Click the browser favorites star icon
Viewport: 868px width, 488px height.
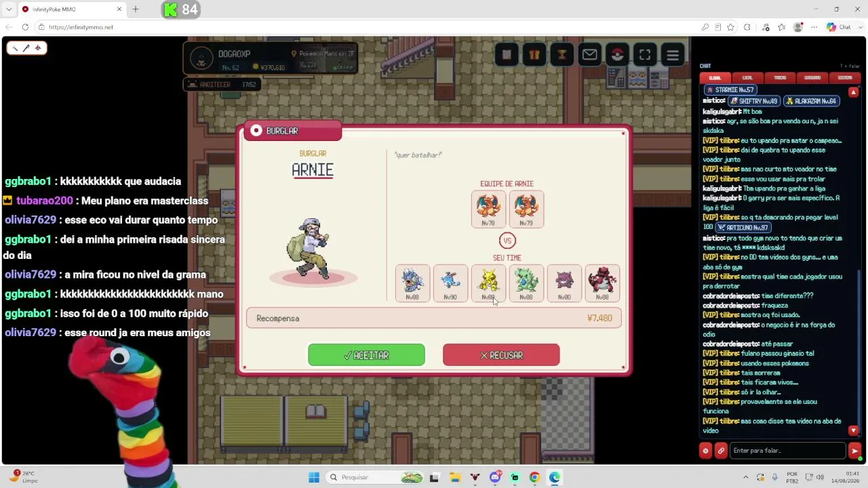pyautogui.click(x=730, y=27)
